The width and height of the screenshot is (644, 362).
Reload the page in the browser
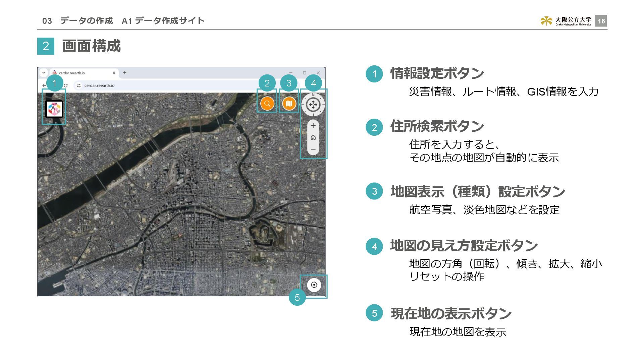(x=66, y=85)
